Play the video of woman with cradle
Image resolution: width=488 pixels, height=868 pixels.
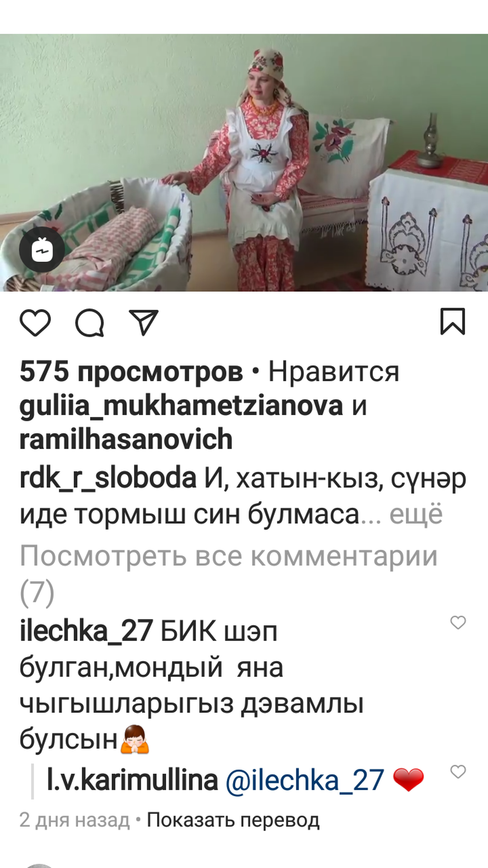pyautogui.click(x=244, y=162)
